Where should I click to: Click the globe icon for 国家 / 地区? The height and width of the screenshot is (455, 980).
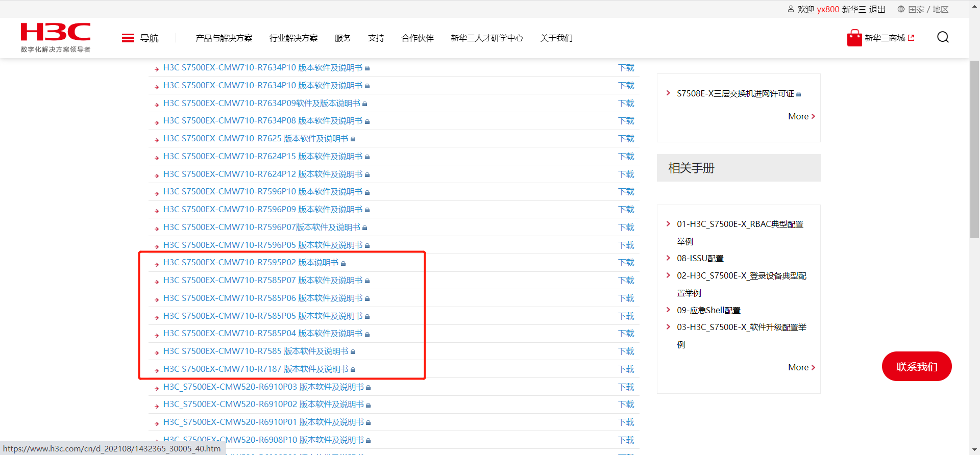point(901,9)
